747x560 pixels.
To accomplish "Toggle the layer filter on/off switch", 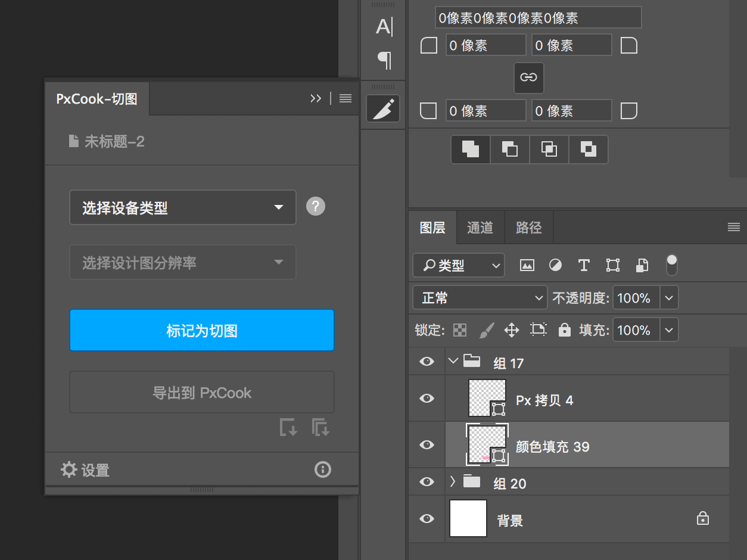I will pos(672,265).
